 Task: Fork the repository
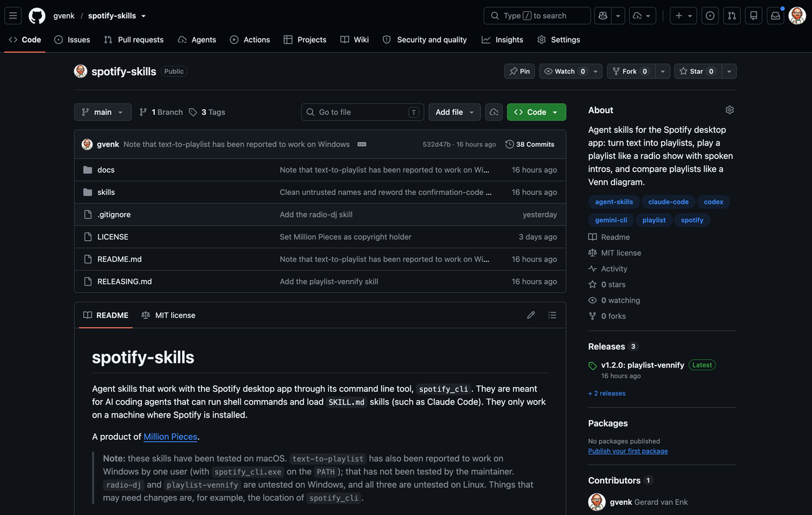[x=630, y=71]
